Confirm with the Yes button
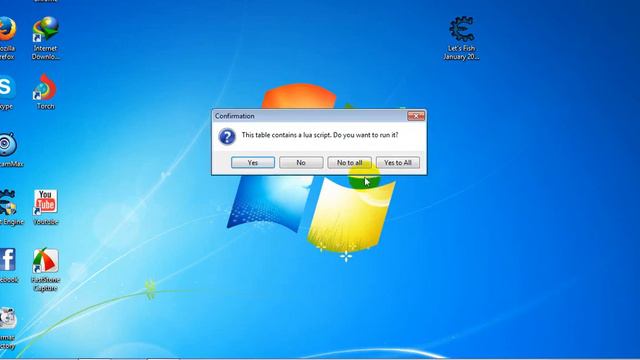The height and width of the screenshot is (360, 640). [x=253, y=162]
